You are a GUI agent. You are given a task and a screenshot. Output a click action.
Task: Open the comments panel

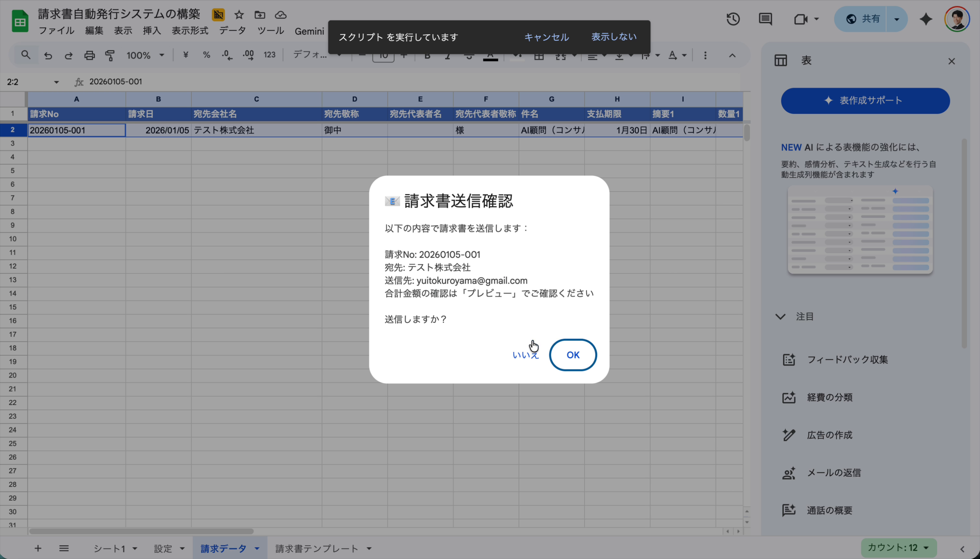pos(765,19)
